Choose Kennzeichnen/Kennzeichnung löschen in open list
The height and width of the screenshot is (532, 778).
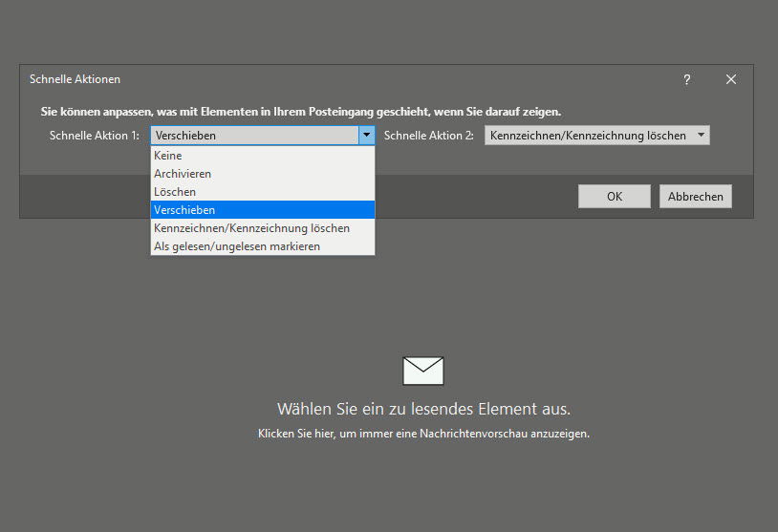click(263, 228)
